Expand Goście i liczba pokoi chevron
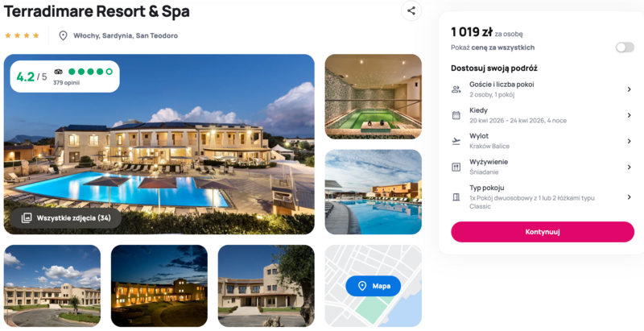Viewport: 644px width, 331px height. [x=629, y=89]
